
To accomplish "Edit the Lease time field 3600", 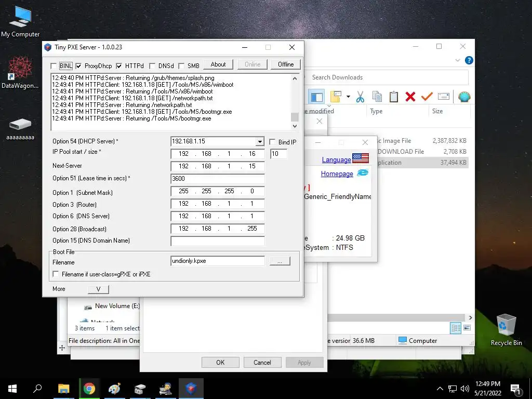I will click(x=218, y=179).
